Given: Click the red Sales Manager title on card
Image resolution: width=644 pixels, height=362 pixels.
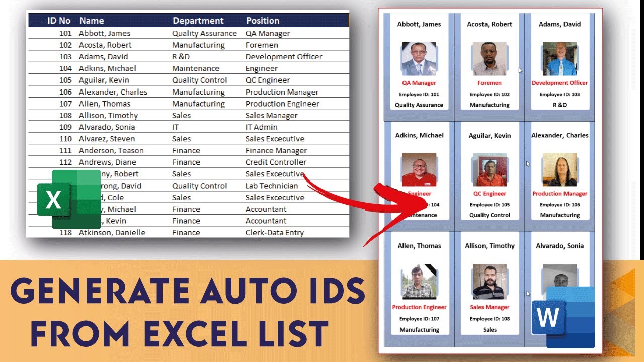Looking at the screenshot, I should [490, 307].
